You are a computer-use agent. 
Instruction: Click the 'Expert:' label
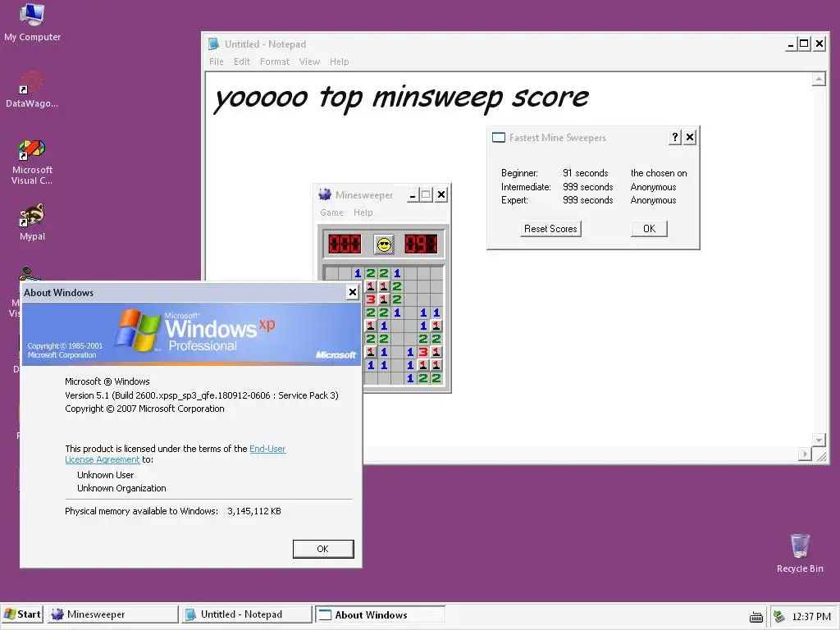(514, 200)
